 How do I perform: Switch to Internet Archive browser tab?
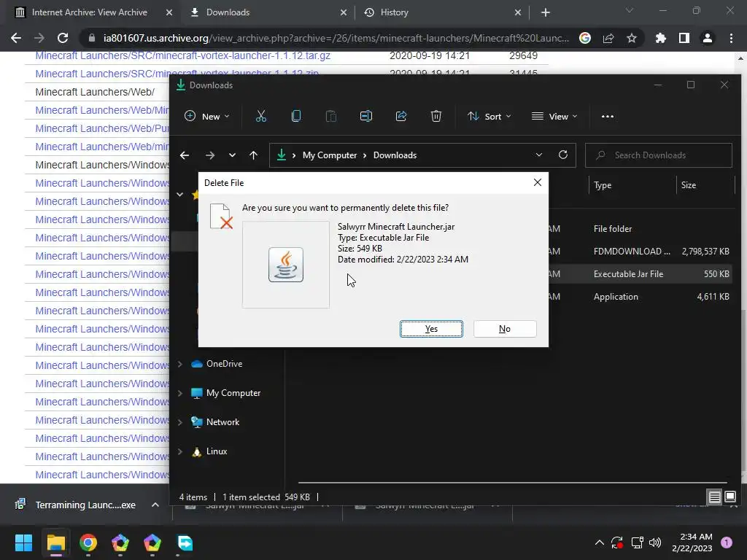point(90,12)
